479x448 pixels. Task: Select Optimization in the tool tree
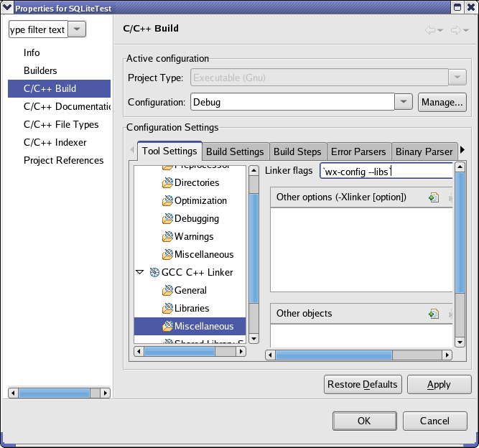(x=200, y=200)
